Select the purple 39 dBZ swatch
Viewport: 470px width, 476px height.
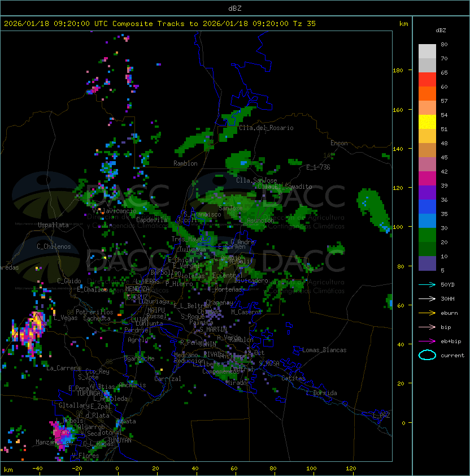coord(427,192)
